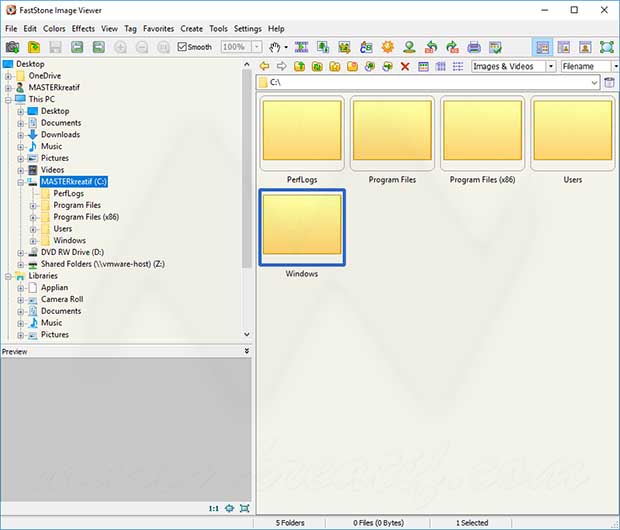620x530 pixels.
Task: Click the CS canvas size icon
Action: click(366, 47)
